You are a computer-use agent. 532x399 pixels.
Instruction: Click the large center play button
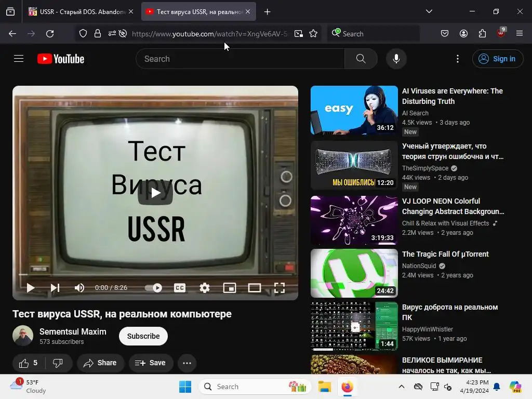click(x=155, y=193)
